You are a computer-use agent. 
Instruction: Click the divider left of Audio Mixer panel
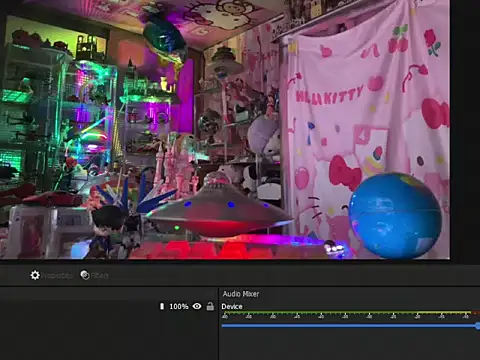pos(218,324)
